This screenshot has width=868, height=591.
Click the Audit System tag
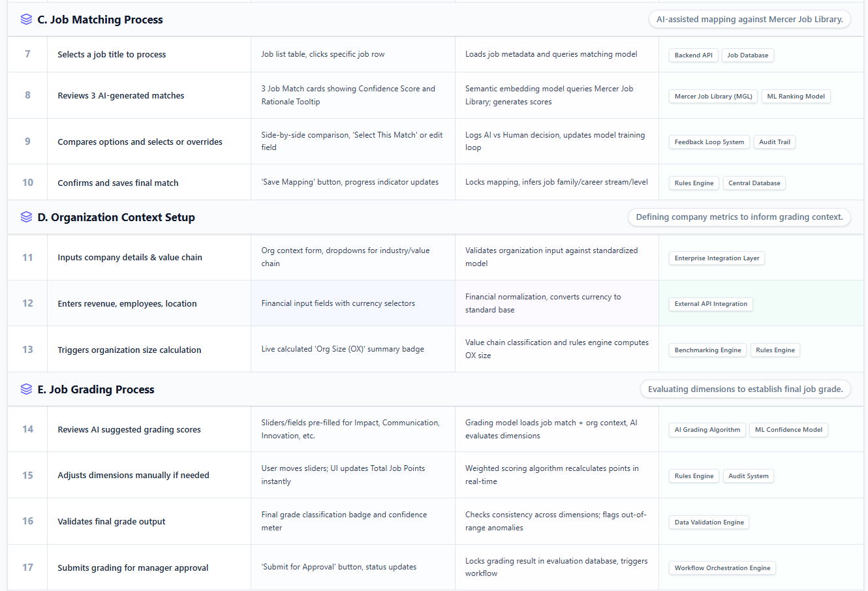point(748,476)
